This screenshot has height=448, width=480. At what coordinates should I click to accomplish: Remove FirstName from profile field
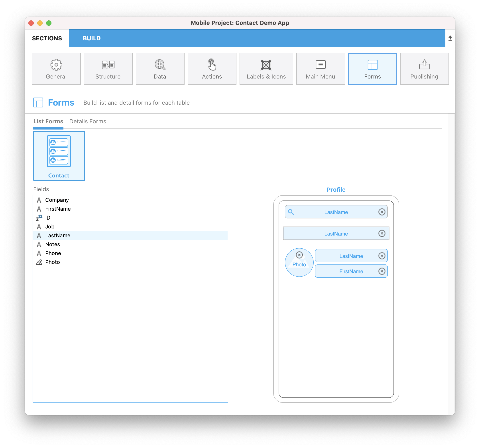(382, 271)
